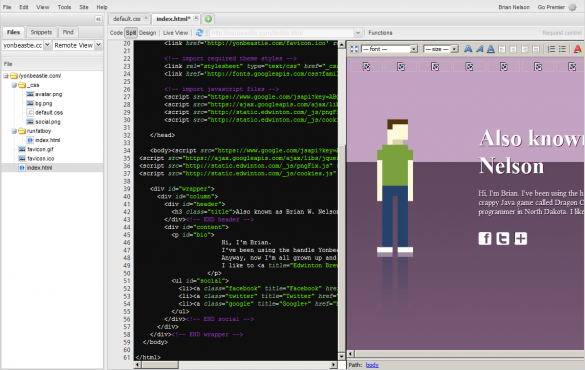Image resolution: width=585 pixels, height=370 pixels.
Task: Collapse the left sidebar panel
Action: pyautogui.click(x=98, y=19)
